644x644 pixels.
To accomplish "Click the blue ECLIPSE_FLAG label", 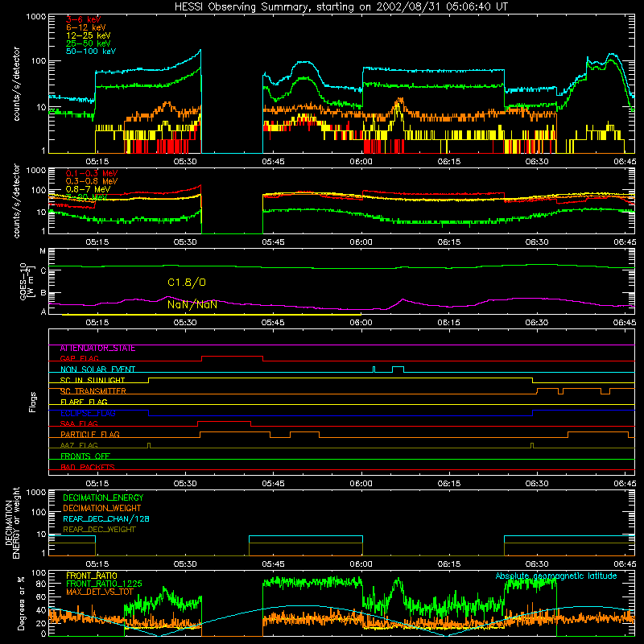I will (x=88, y=413).
